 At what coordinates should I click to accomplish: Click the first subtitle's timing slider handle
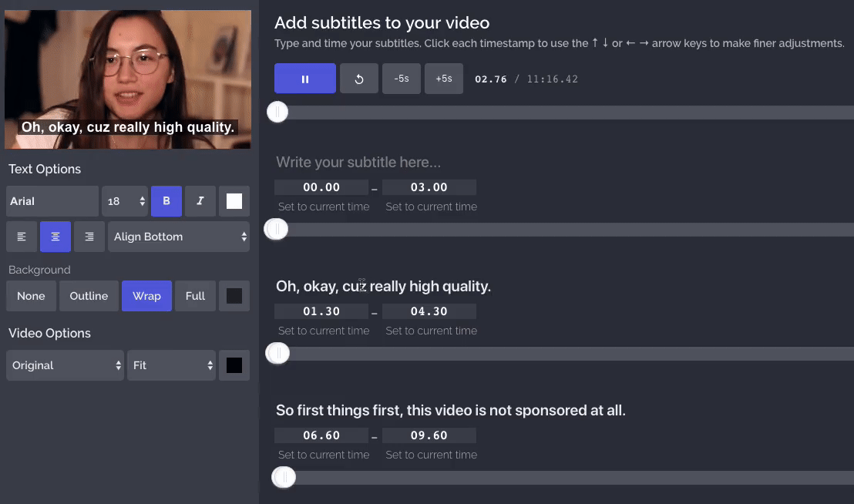point(276,229)
